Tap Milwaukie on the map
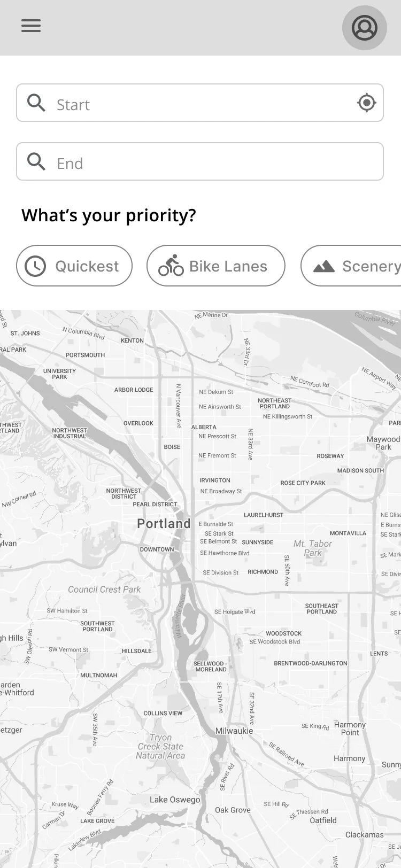The image size is (401, 868). tap(234, 731)
